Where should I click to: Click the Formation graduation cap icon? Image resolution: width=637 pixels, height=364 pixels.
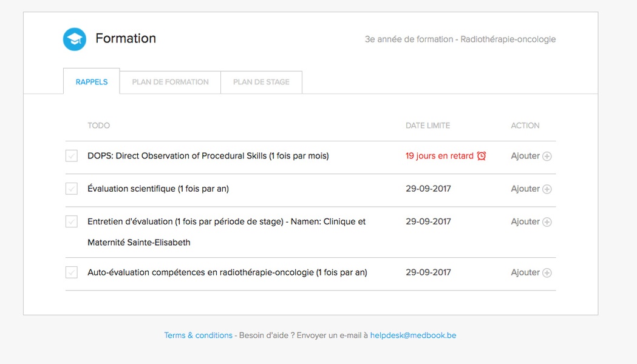pos(75,39)
